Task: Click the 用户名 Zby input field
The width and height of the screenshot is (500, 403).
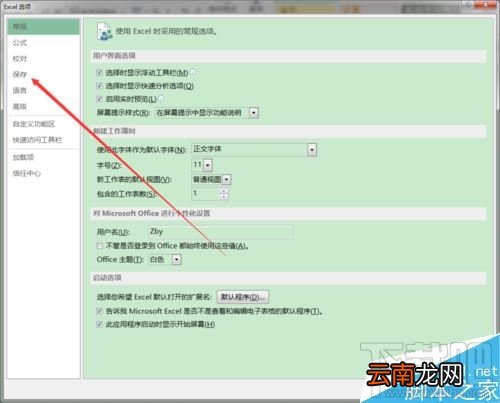Action: [x=220, y=232]
